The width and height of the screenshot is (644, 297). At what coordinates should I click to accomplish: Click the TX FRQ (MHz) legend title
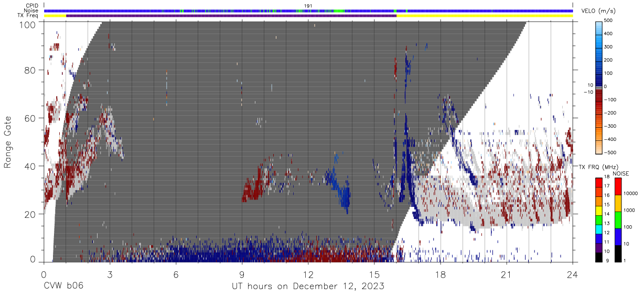click(x=599, y=167)
